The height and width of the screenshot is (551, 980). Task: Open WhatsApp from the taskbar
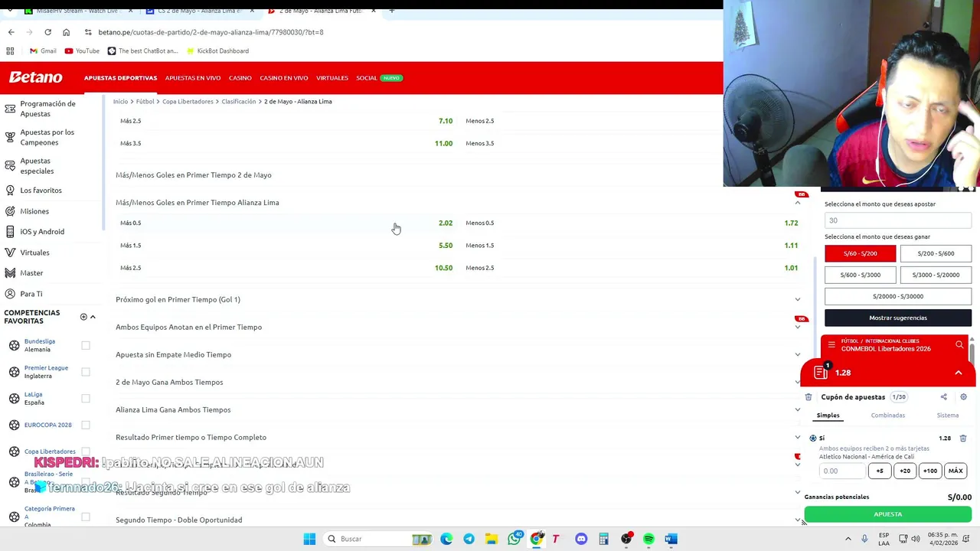(x=514, y=539)
